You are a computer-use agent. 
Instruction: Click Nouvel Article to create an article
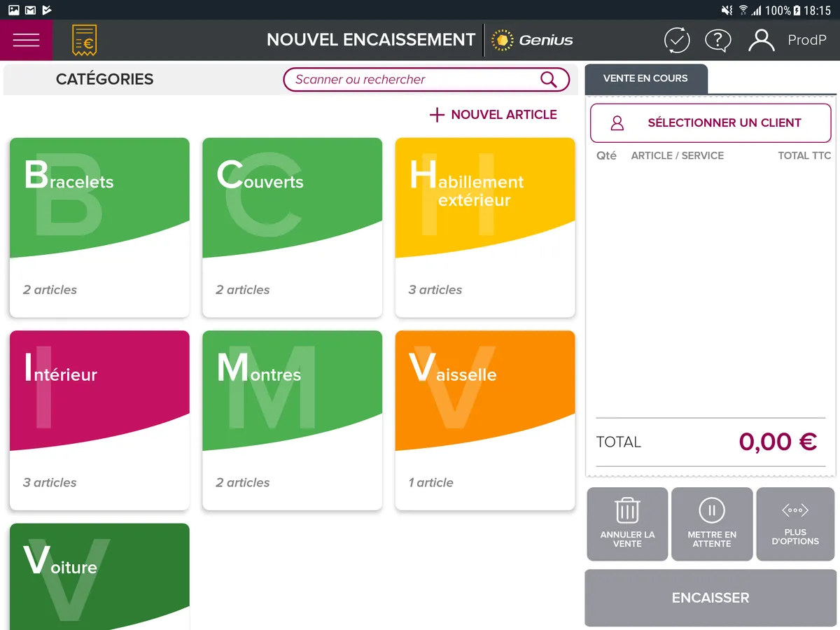pos(493,114)
